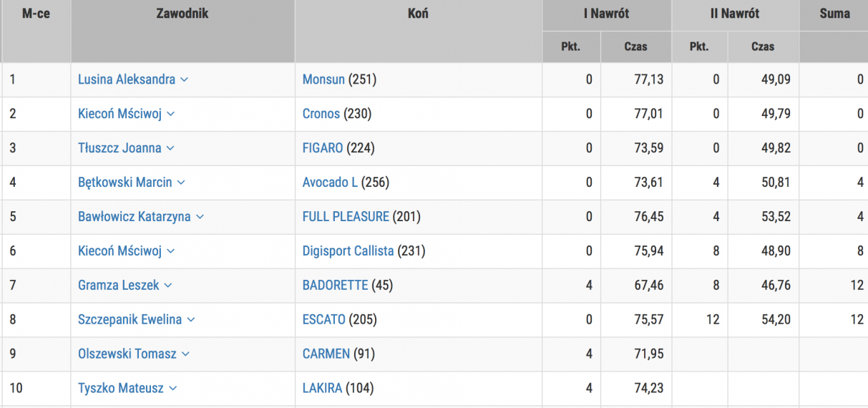Open the Monsun horse link
Viewport: 868px width, 408px height.
pyautogui.click(x=323, y=79)
